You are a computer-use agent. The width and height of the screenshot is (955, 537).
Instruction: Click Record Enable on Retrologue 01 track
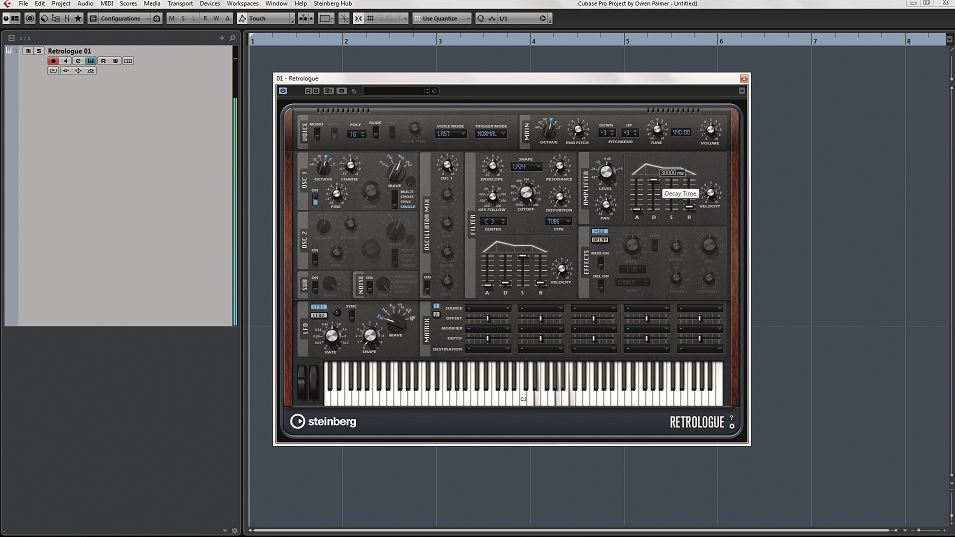54,61
